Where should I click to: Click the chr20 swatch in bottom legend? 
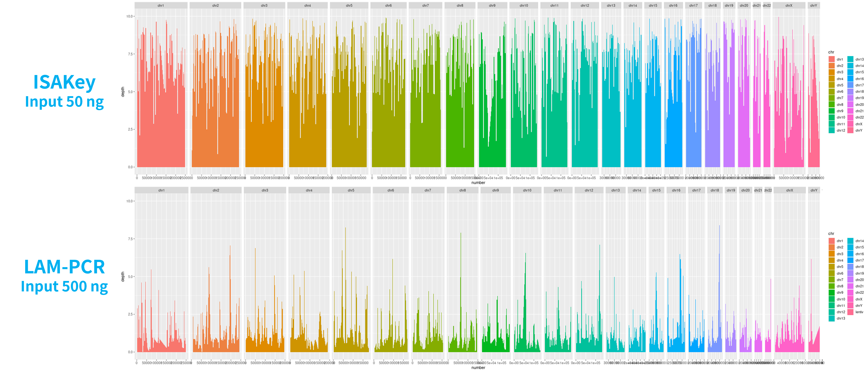tap(850, 280)
